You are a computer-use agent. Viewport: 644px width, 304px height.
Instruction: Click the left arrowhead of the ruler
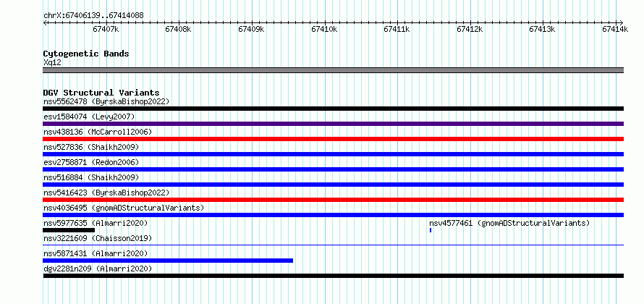45,22
